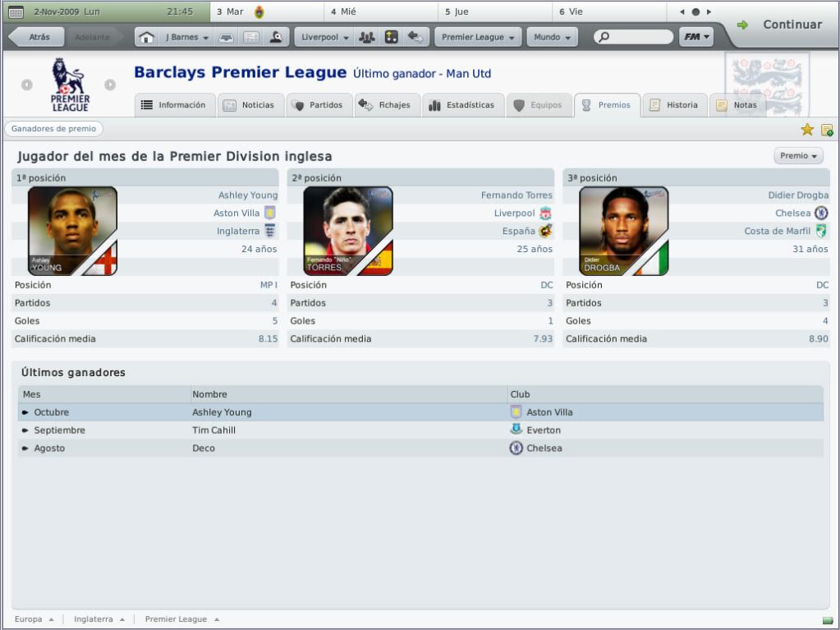Open the calendar icon next to date
840x630 pixels.
tap(16, 11)
